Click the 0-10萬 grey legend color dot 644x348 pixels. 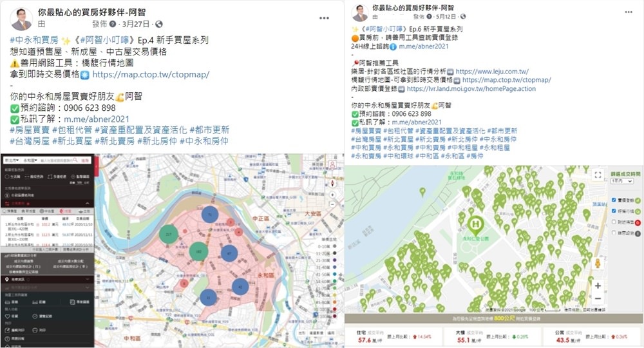tap(335, 247)
